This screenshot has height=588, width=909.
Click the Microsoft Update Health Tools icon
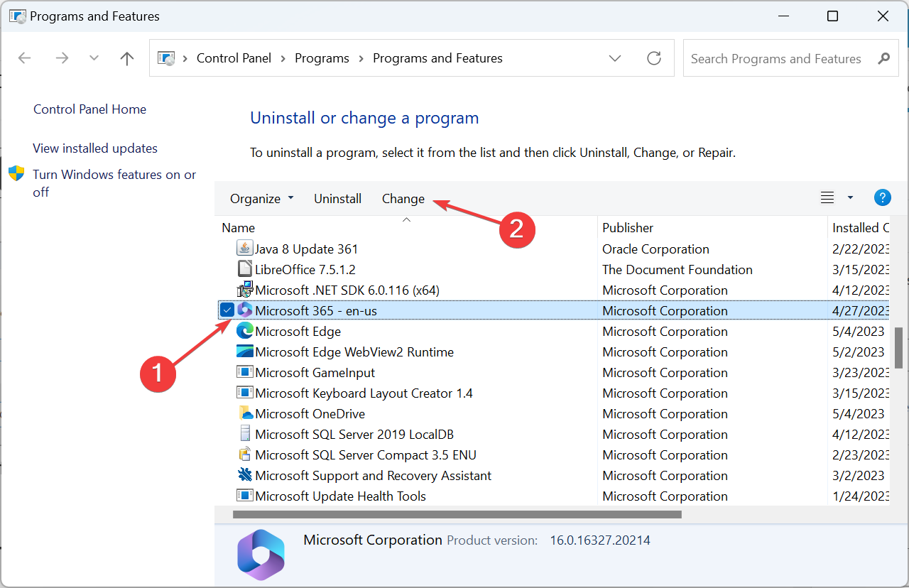click(245, 496)
